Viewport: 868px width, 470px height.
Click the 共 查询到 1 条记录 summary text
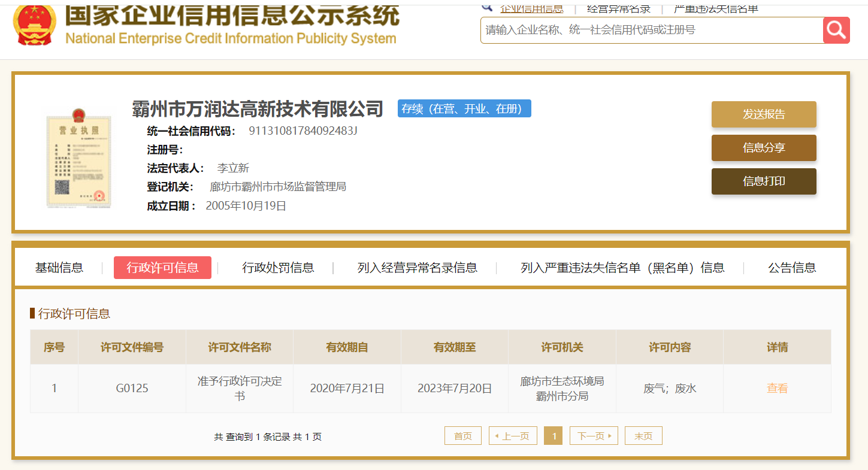(268, 437)
